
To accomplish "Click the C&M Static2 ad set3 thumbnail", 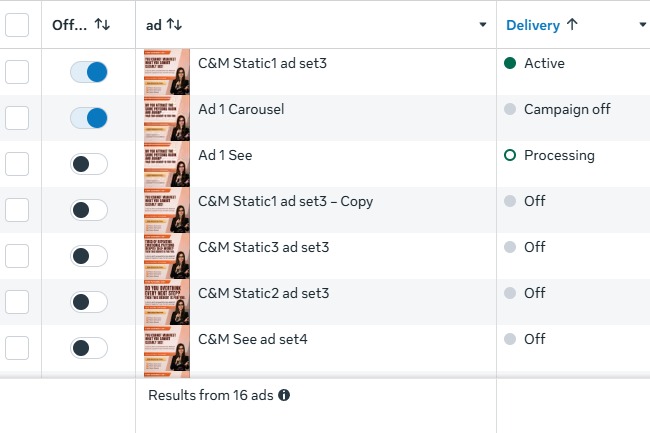I will pyautogui.click(x=166, y=302).
